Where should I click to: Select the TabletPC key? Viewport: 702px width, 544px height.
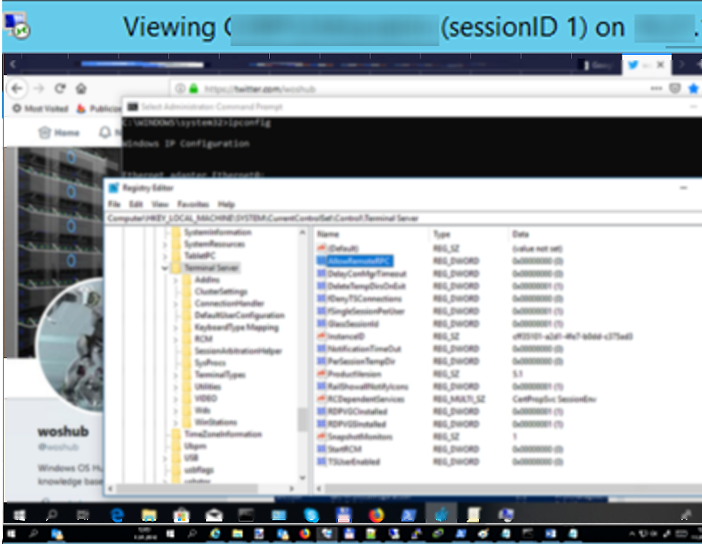200,256
